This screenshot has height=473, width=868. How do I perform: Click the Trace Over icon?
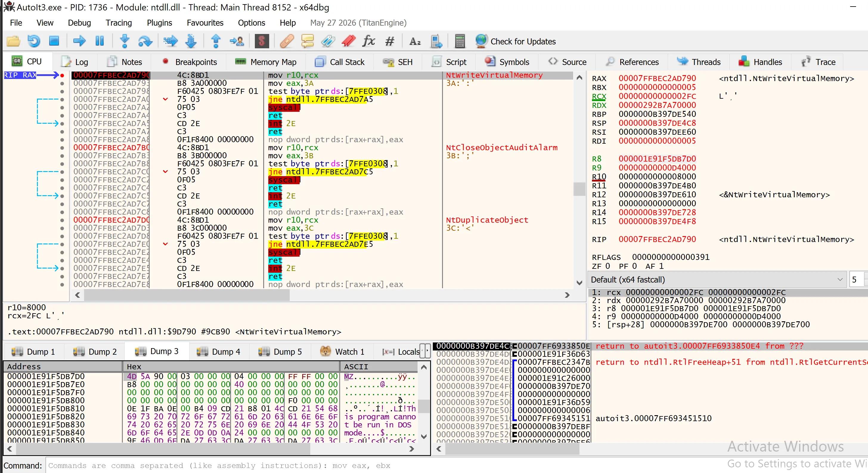coord(191,41)
